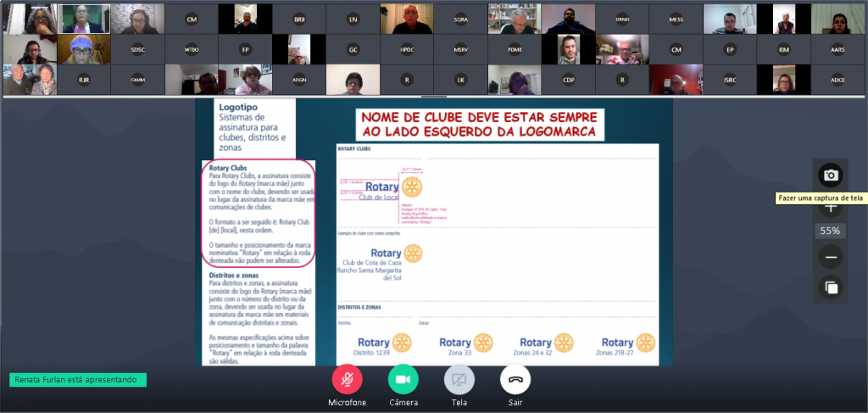Screen dimensions: 868x413
Task: Select participant tile labeled WTBO
Action: pos(192,49)
